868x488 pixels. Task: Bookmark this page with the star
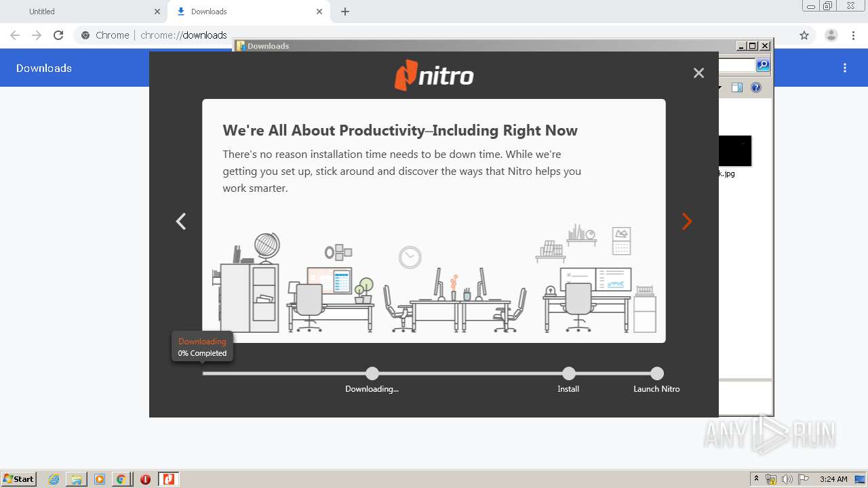click(x=804, y=35)
